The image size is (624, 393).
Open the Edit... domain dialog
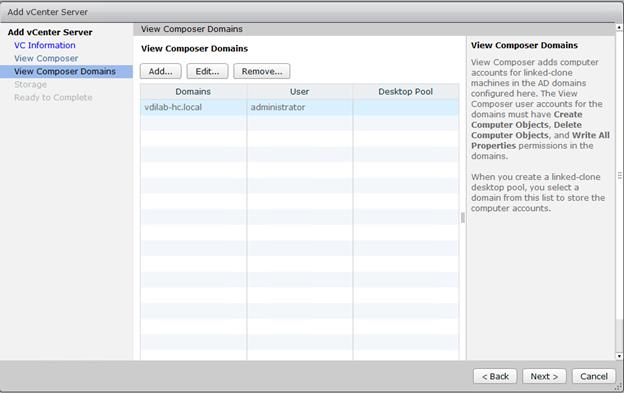pos(207,71)
